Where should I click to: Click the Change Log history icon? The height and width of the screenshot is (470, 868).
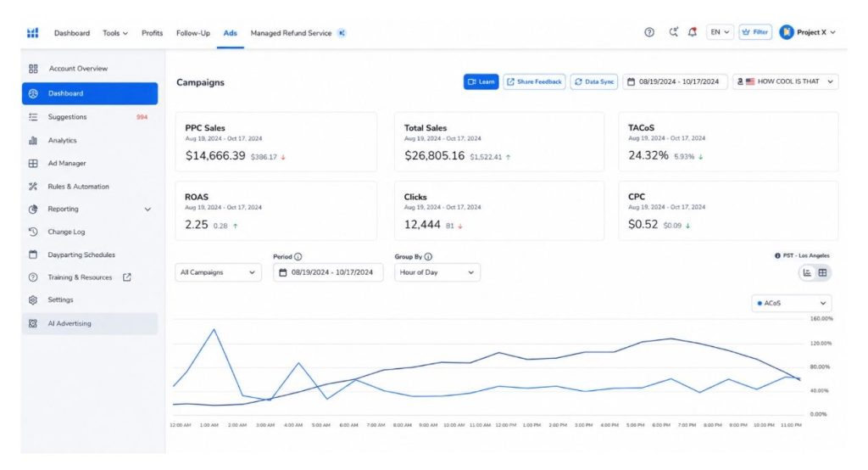[x=33, y=232]
